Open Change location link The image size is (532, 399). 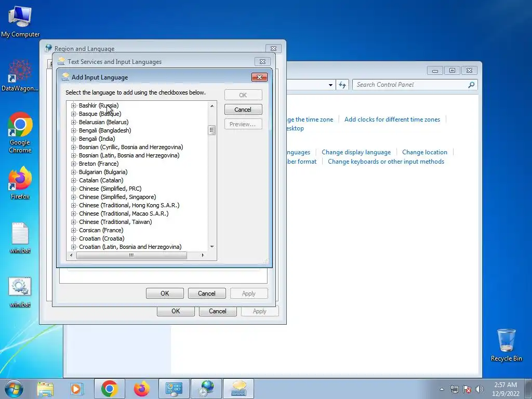coord(425,152)
